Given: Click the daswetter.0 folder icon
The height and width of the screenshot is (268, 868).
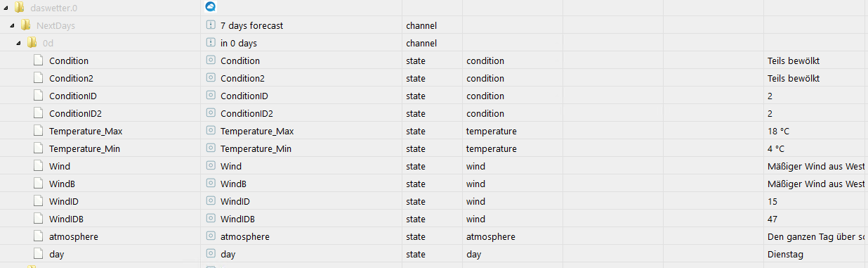Looking at the screenshot, I should point(19,8).
